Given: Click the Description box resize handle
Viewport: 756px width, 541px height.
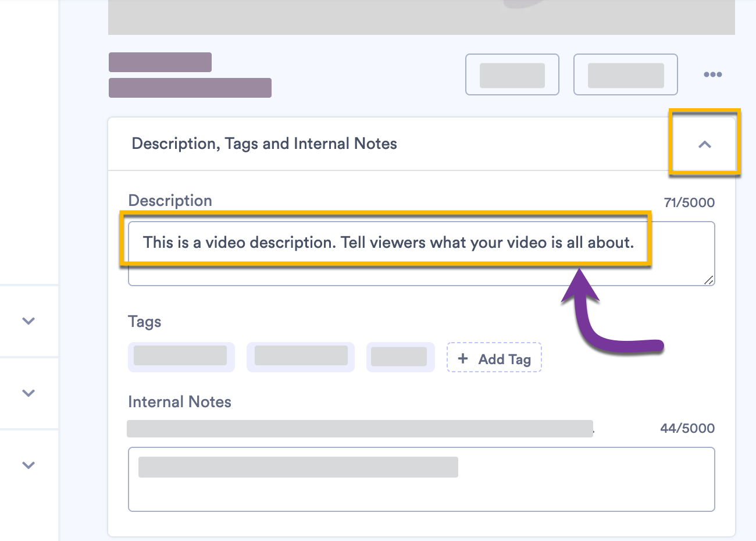Looking at the screenshot, I should (x=708, y=280).
